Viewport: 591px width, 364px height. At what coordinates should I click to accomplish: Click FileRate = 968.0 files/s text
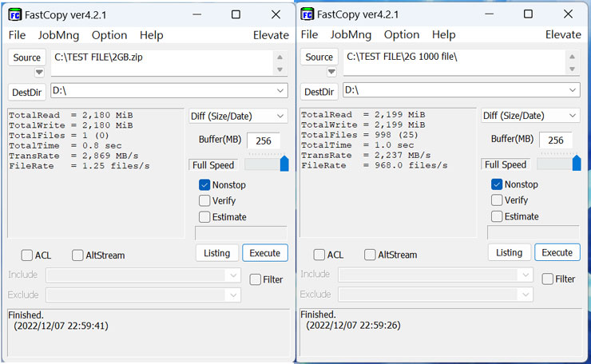pyautogui.click(x=375, y=165)
